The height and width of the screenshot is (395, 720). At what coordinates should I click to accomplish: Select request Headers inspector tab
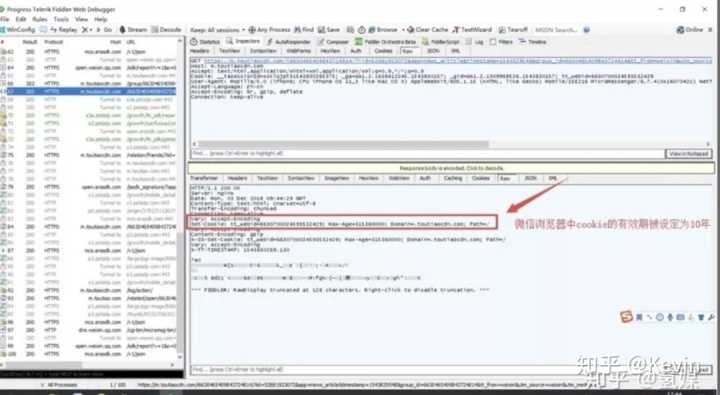click(200, 51)
